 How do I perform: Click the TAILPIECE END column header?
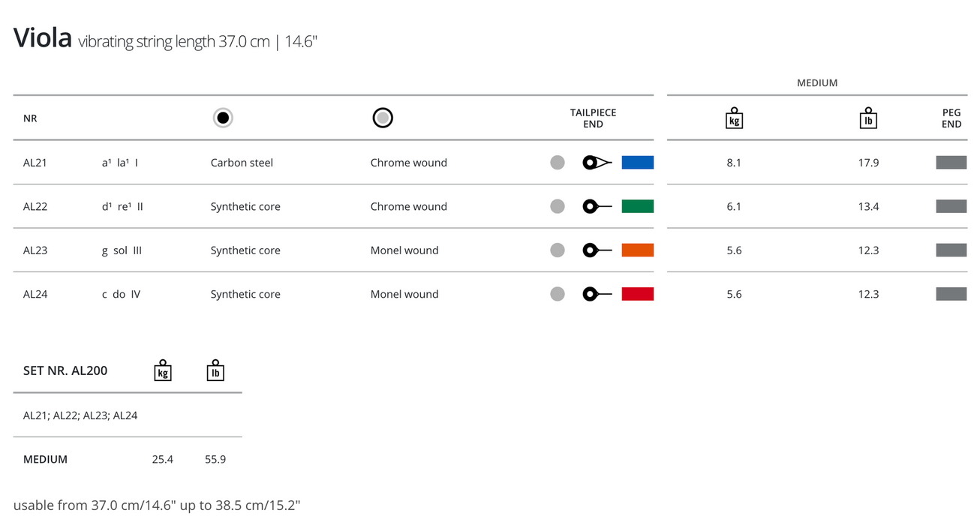point(593,118)
